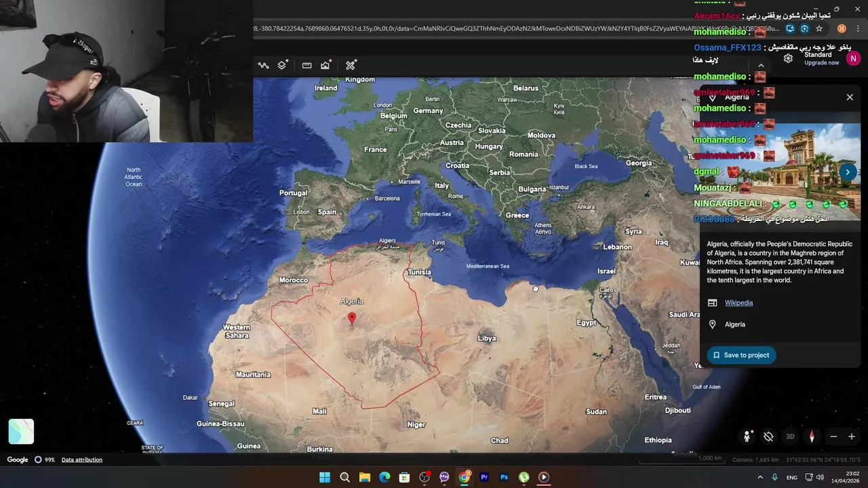Image resolution: width=868 pixels, height=488 pixels.
Task: Show hidden system tray icons
Action: click(759, 477)
